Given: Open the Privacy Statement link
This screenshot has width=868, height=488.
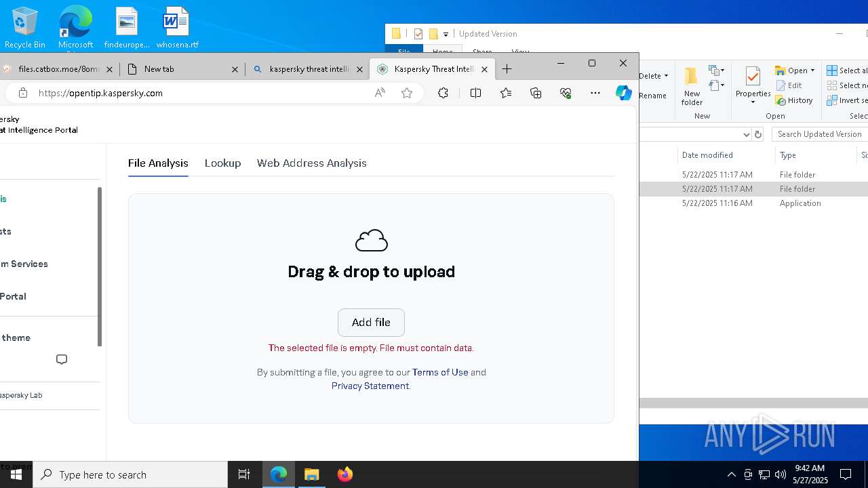Looking at the screenshot, I should tap(370, 386).
